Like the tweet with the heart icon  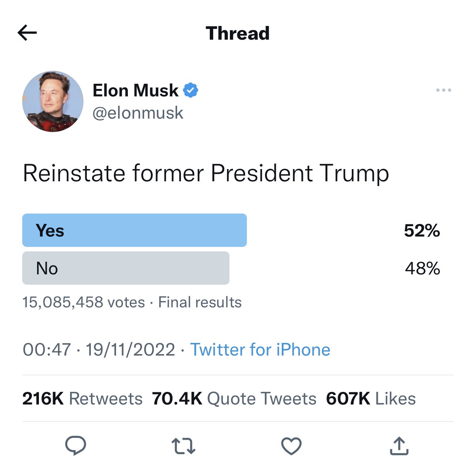click(291, 446)
